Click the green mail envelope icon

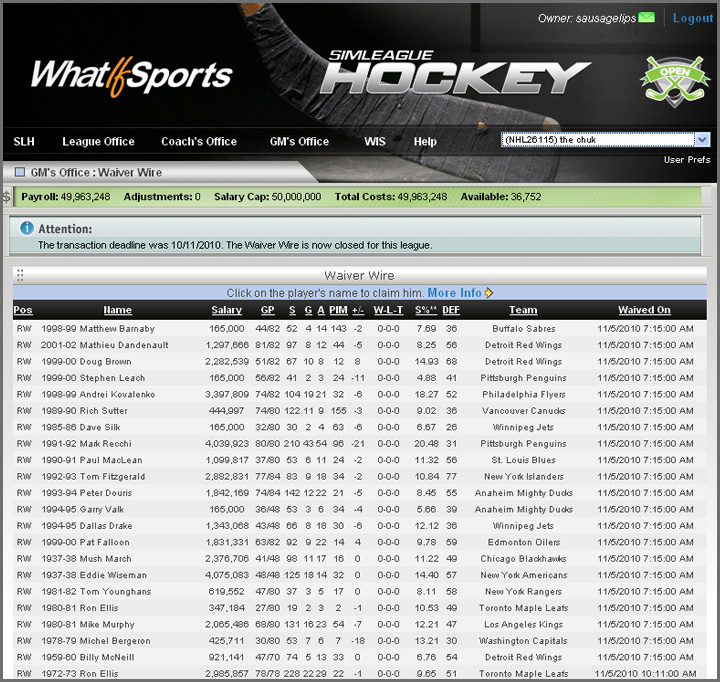[x=647, y=18]
